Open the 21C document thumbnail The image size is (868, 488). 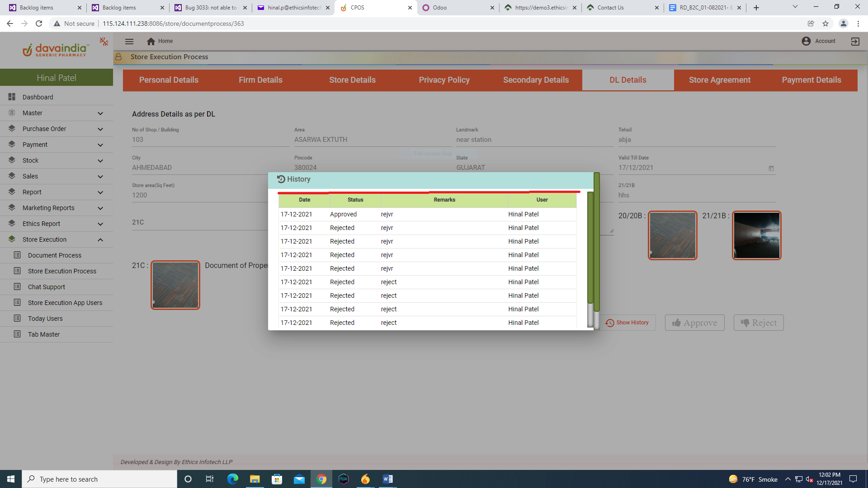175,285
